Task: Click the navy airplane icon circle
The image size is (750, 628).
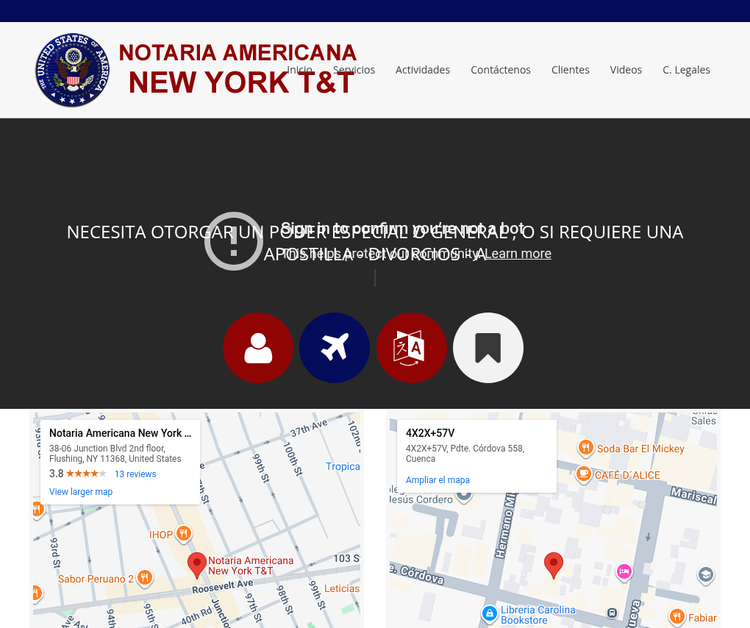Action: point(335,348)
